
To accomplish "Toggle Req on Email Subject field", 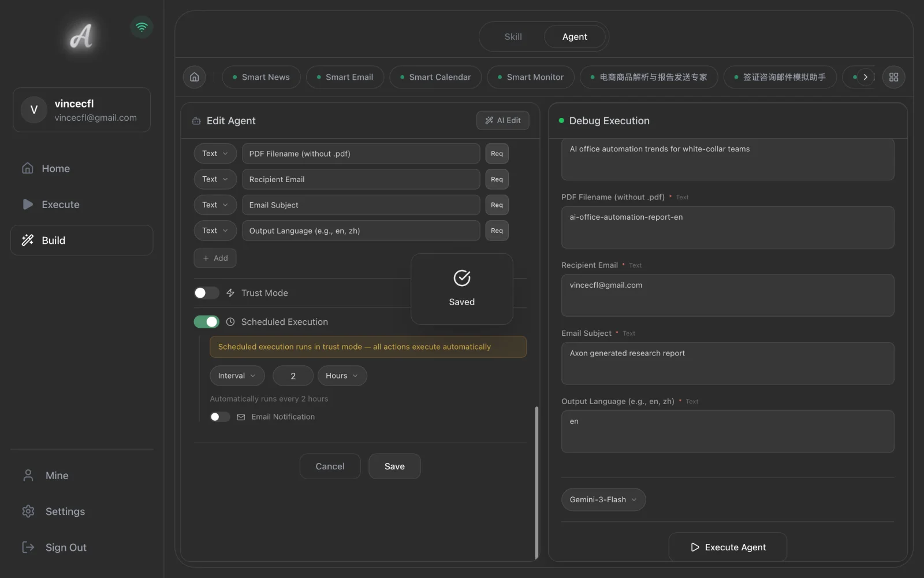I will coord(497,205).
